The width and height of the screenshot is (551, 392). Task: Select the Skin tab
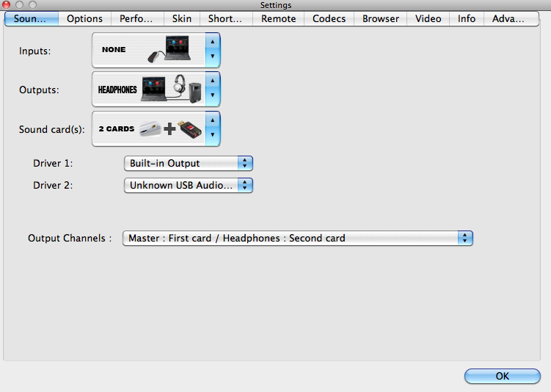[182, 18]
